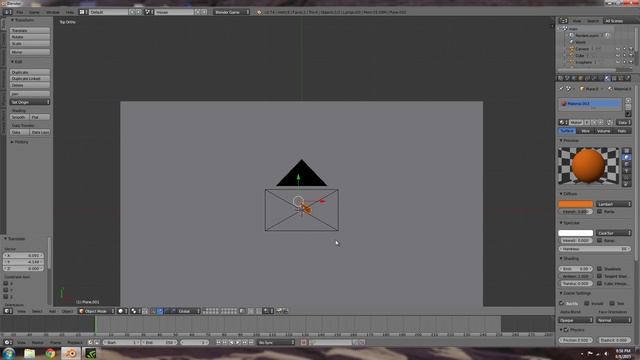Toggle visibility eye for Cube in outliner
640x360 pixels.
point(618,56)
